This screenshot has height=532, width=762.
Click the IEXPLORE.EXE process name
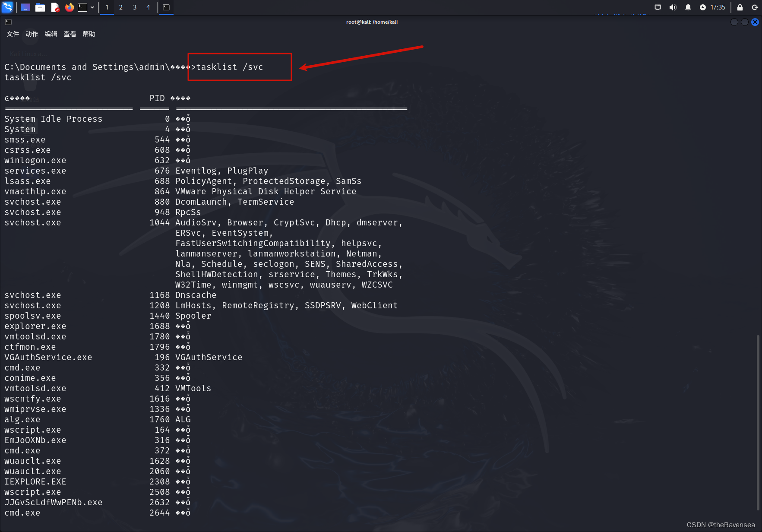point(35,481)
